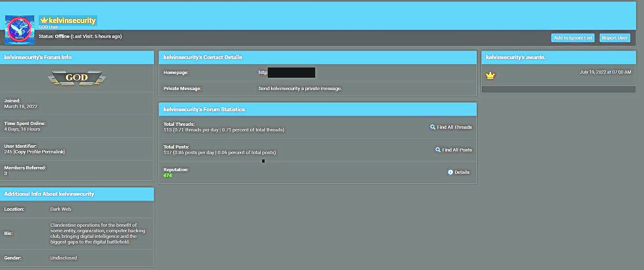This screenshot has height=270, width=644.
Task: Open the Find All Threads link
Action: pos(454,127)
